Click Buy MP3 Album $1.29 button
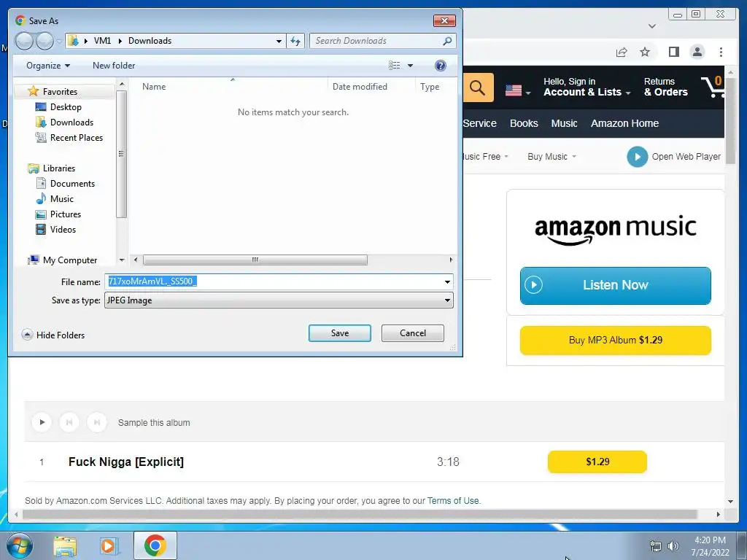Screen dimensions: 747x560 point(615,340)
